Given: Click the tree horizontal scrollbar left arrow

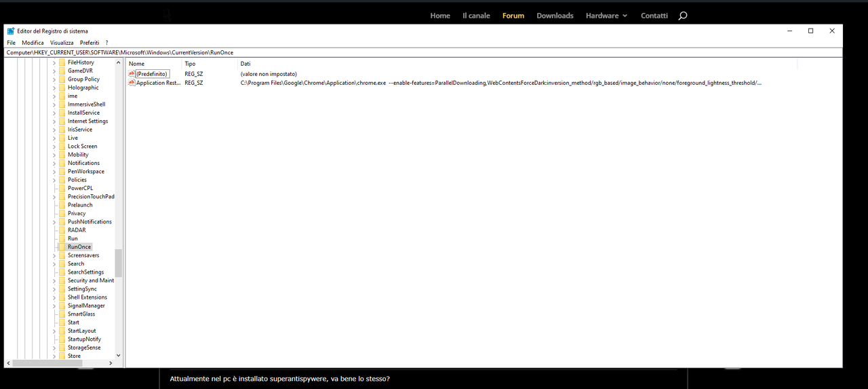Looking at the screenshot, I should click(8, 363).
